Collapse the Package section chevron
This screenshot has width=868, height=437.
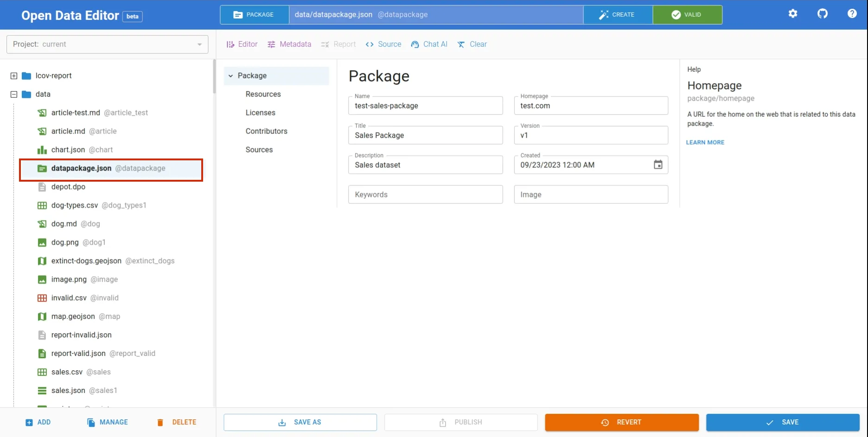(x=230, y=76)
